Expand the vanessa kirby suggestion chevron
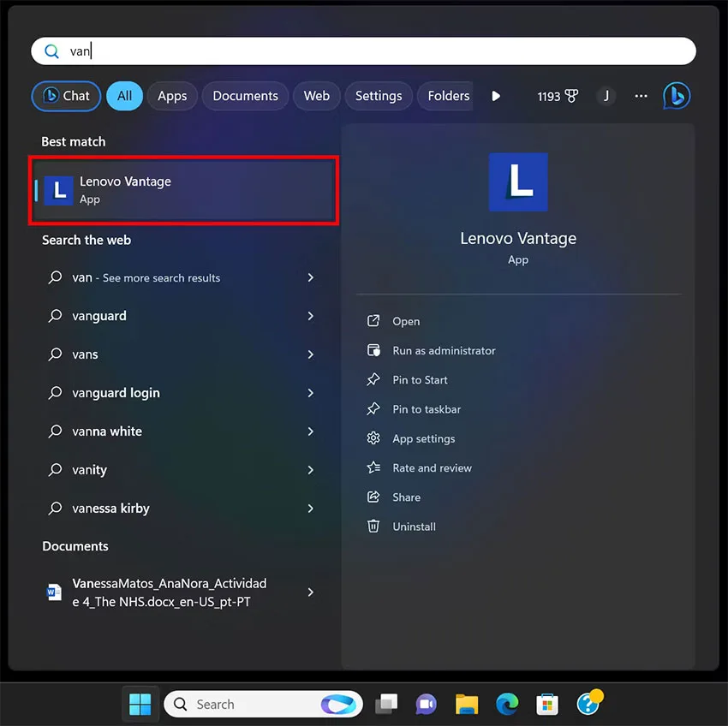 click(311, 509)
